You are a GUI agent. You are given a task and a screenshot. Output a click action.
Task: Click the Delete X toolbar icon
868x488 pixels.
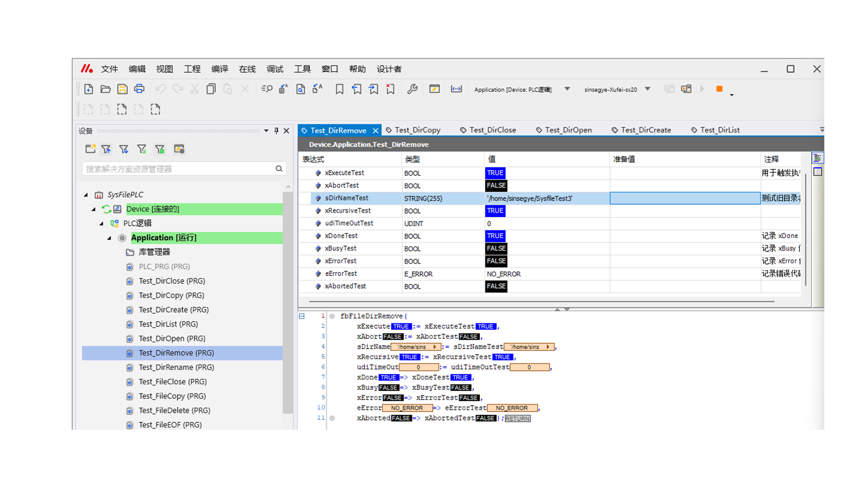[245, 89]
